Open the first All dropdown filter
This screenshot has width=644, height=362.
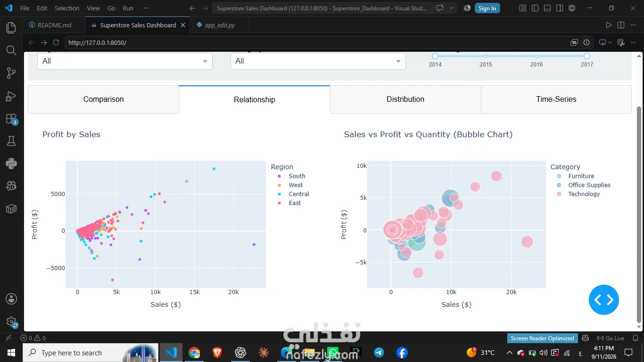click(125, 61)
